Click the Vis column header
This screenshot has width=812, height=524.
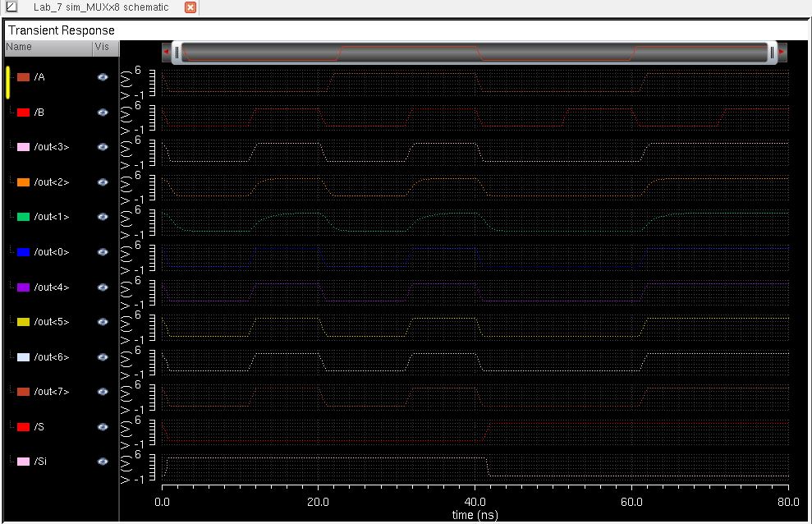106,47
